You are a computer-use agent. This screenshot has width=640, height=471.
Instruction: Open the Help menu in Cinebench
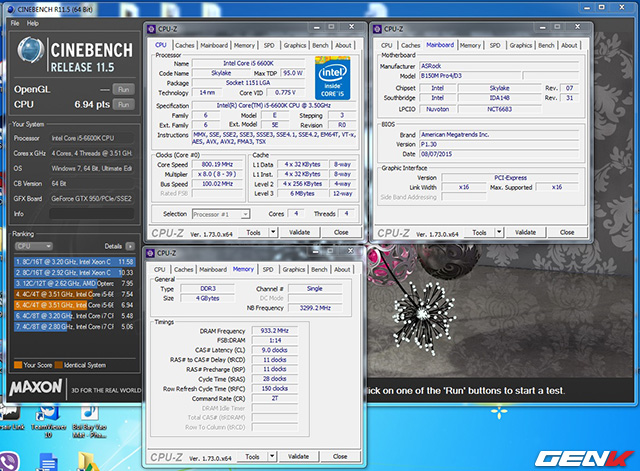coord(33,22)
